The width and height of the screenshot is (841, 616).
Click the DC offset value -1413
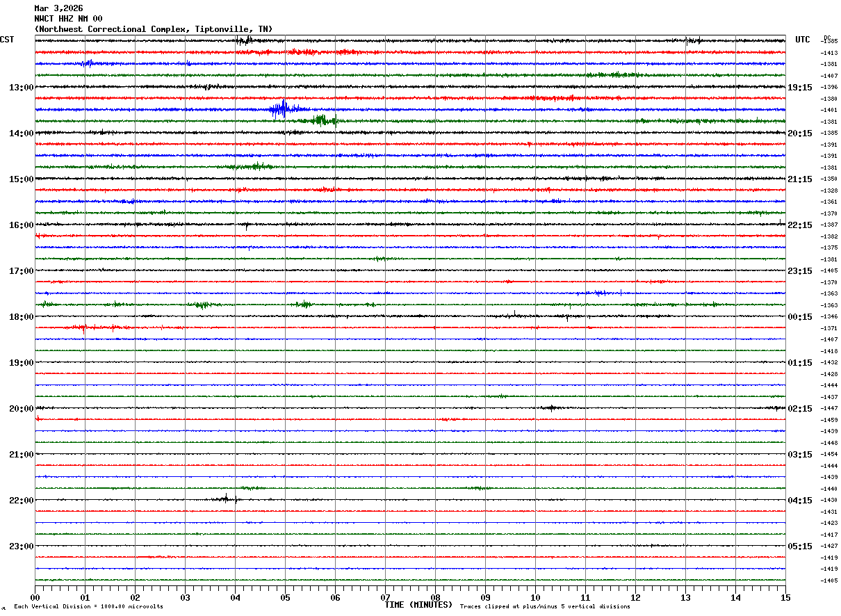point(828,53)
